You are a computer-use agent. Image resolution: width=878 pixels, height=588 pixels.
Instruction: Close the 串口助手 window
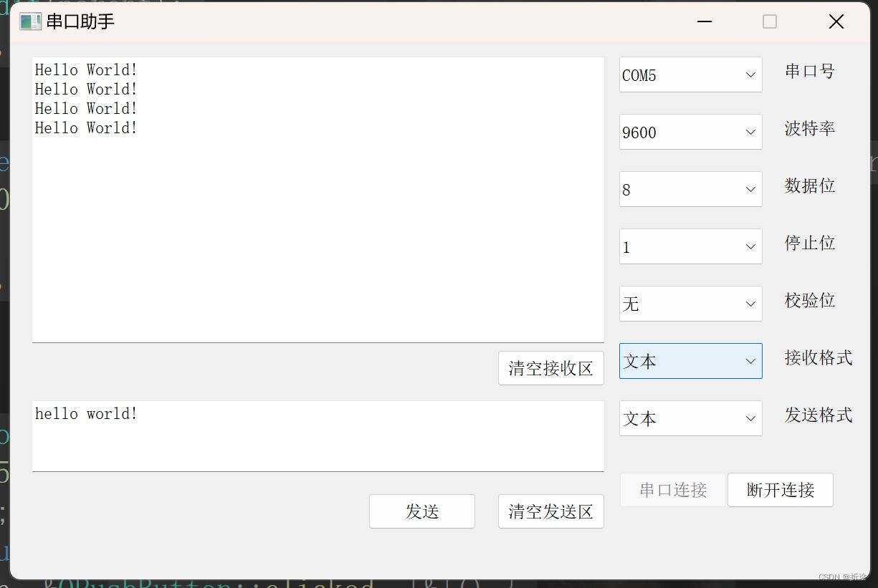(836, 21)
